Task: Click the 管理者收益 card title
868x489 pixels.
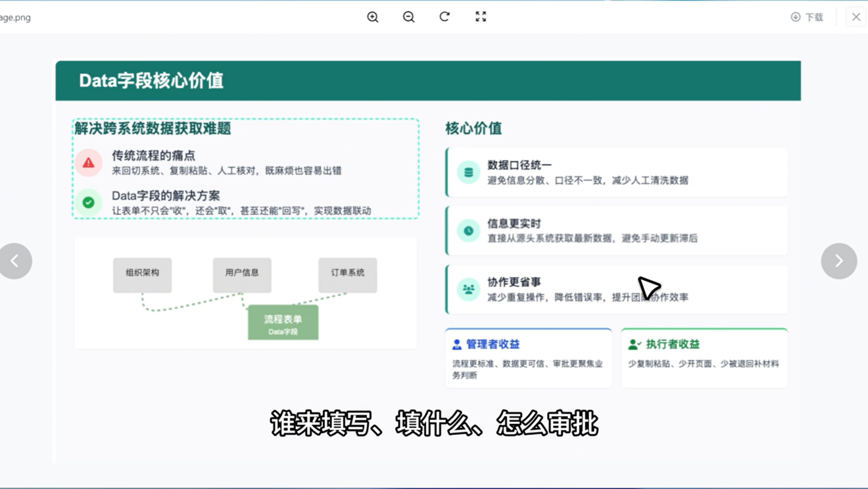Action: 493,344
